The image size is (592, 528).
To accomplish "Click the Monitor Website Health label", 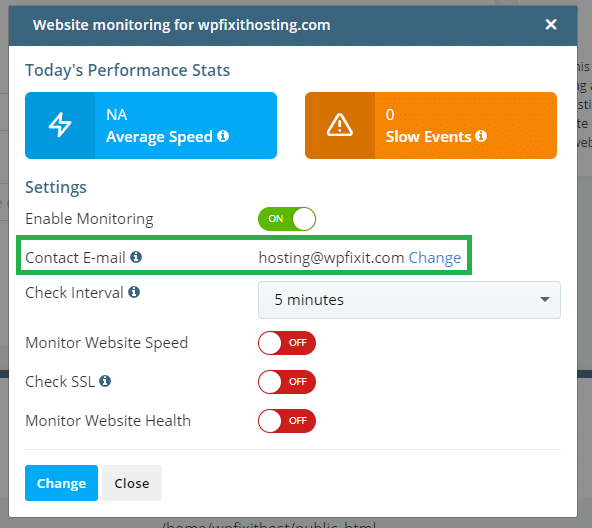I will [108, 421].
